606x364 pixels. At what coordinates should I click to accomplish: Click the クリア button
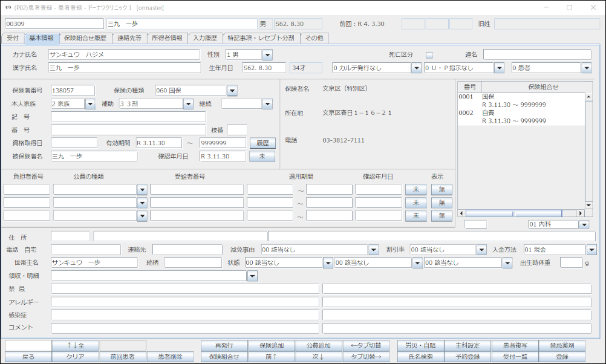(76, 357)
